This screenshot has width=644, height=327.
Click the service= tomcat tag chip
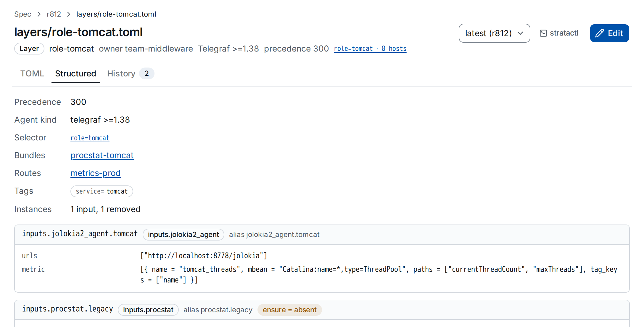tap(102, 191)
